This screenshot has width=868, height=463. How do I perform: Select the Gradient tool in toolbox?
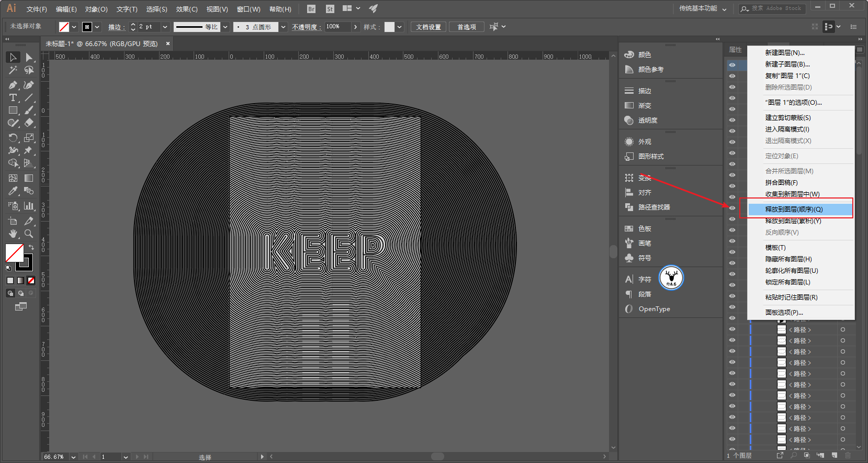(29, 178)
